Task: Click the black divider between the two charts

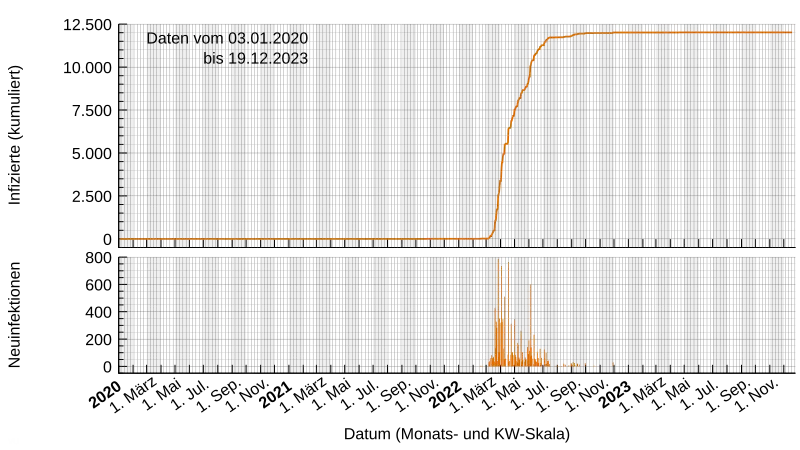Action: click(400, 251)
